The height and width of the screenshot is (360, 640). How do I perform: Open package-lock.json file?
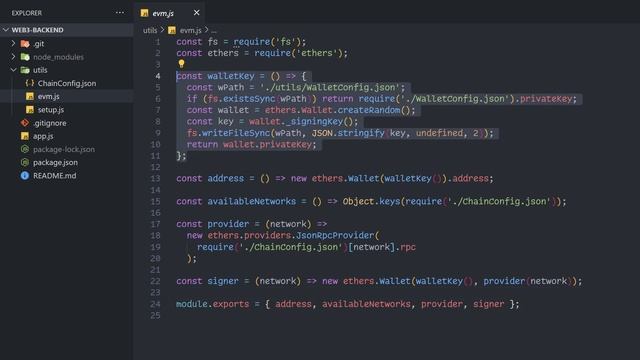[64, 149]
